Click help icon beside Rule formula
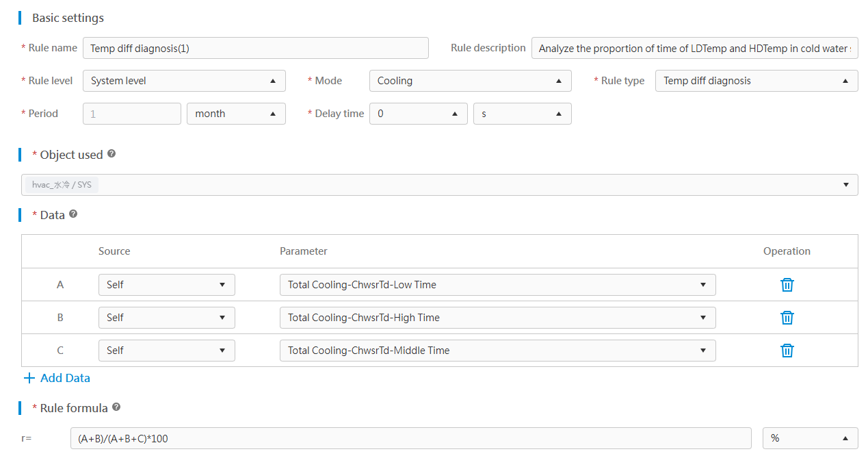Image resolution: width=868 pixels, height=456 pixels. 116,407
